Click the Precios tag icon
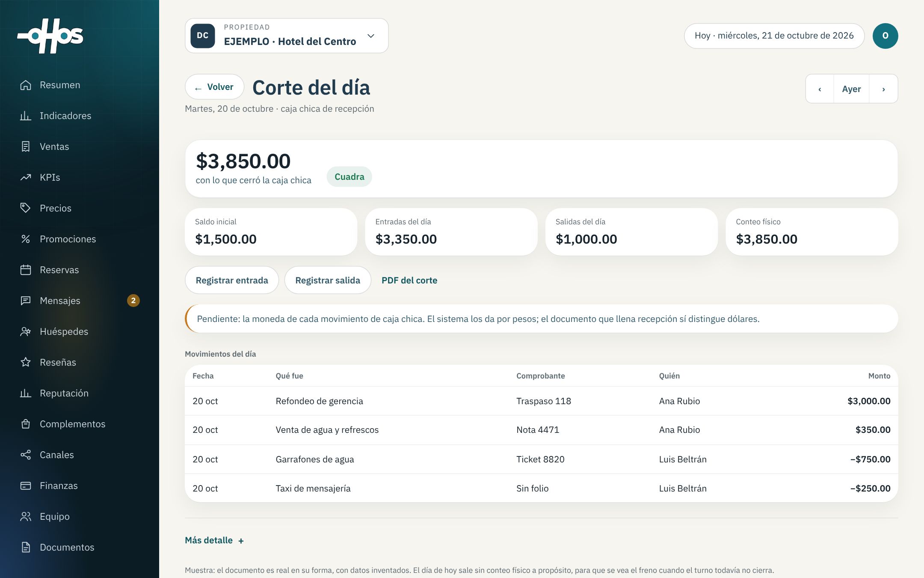This screenshot has width=924, height=578. (26, 208)
